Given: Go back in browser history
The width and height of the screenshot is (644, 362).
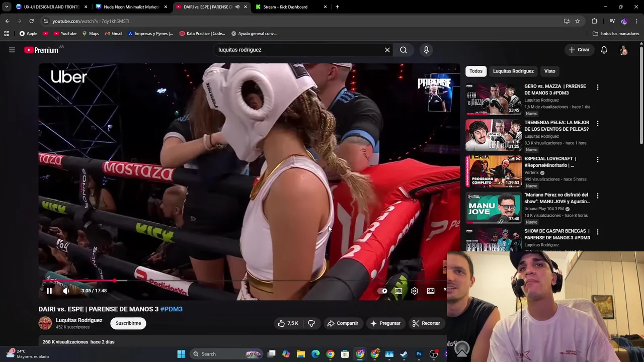Looking at the screenshot, I should [x=7, y=21].
